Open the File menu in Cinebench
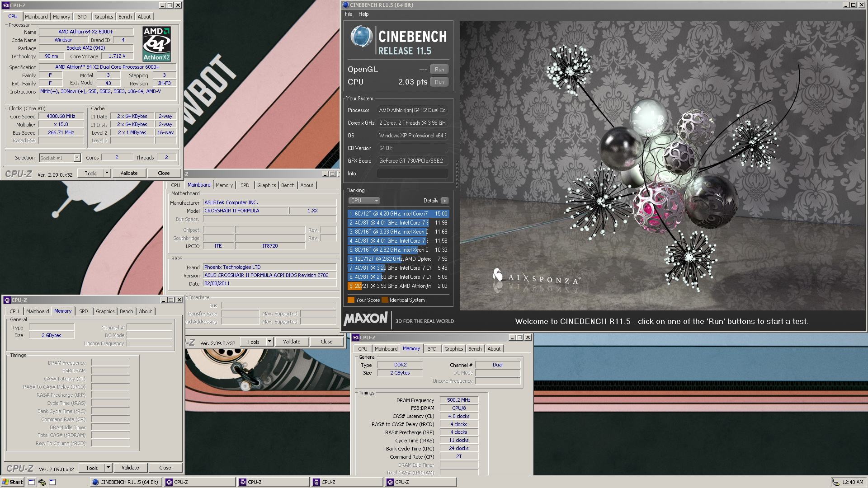Screen dimensions: 868x488 (x=349, y=14)
